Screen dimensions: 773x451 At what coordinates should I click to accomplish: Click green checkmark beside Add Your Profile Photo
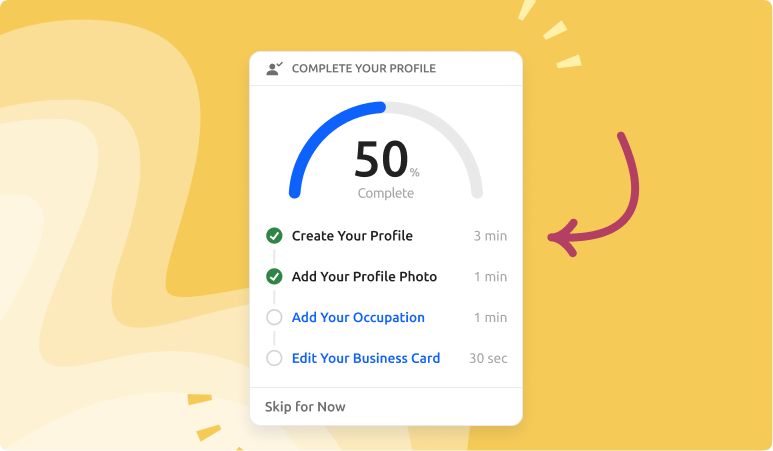[x=274, y=277]
